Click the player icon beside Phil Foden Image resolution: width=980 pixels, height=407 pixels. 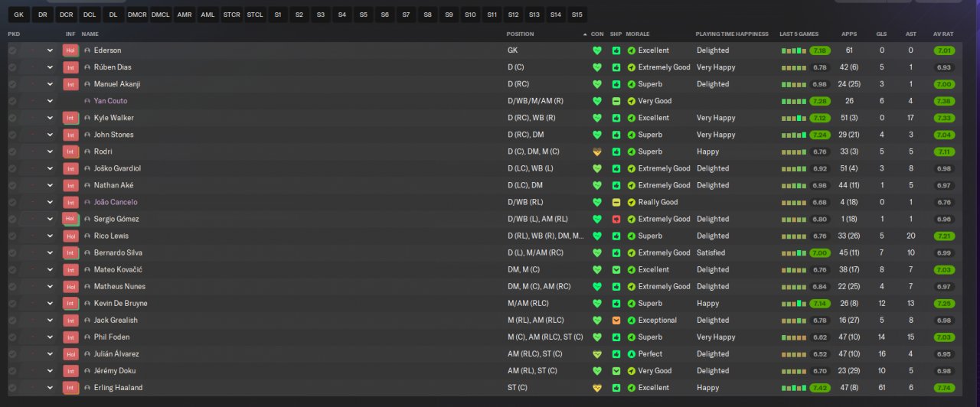[87, 337]
